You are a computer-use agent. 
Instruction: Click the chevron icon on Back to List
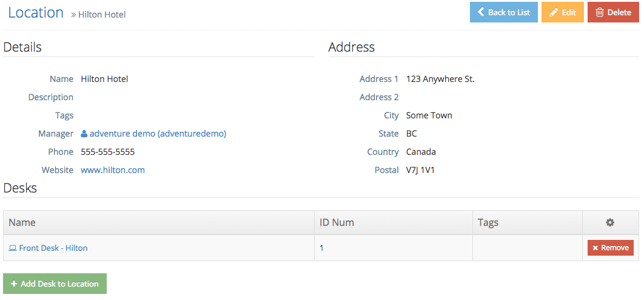pyautogui.click(x=481, y=12)
